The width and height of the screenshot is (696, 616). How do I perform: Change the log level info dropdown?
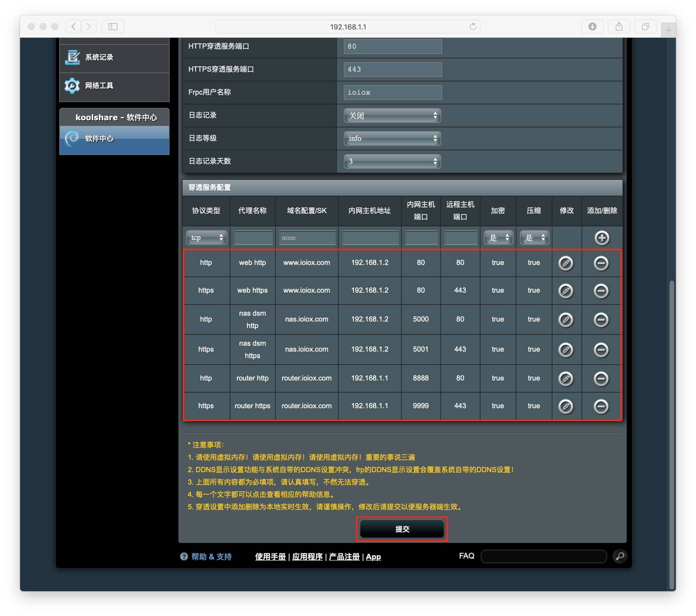(x=392, y=139)
